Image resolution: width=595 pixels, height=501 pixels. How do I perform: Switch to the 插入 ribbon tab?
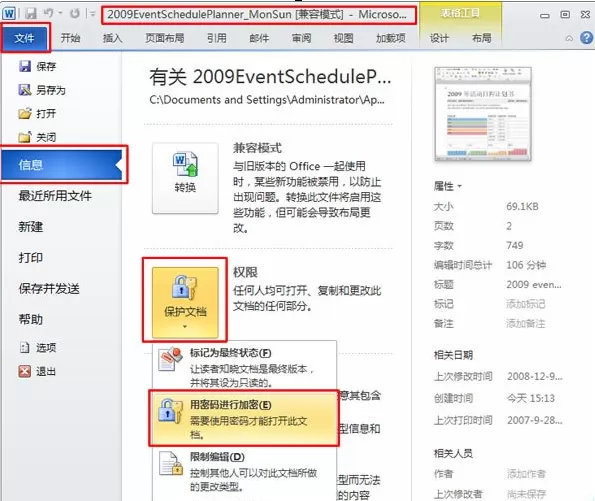pos(112,38)
